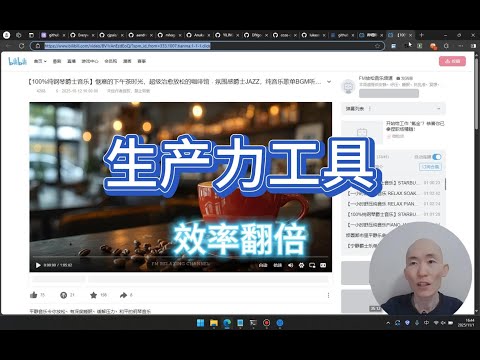Launch File Explorer from the taskbar
Viewport: 480px width, 360px height.
(214, 323)
